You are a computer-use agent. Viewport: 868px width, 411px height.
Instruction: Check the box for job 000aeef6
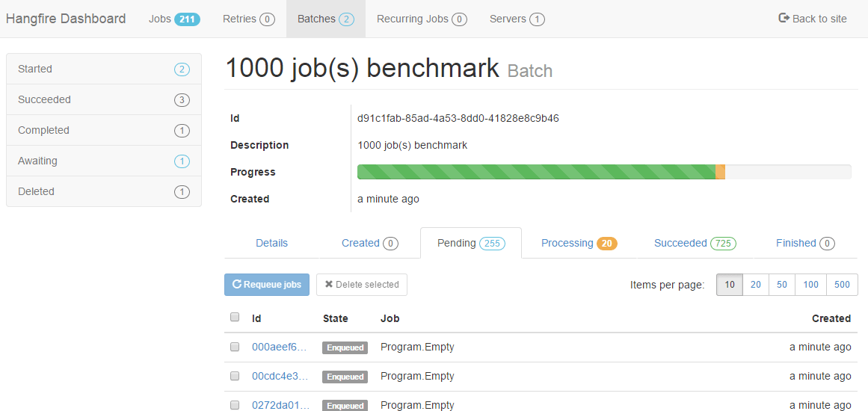235,347
